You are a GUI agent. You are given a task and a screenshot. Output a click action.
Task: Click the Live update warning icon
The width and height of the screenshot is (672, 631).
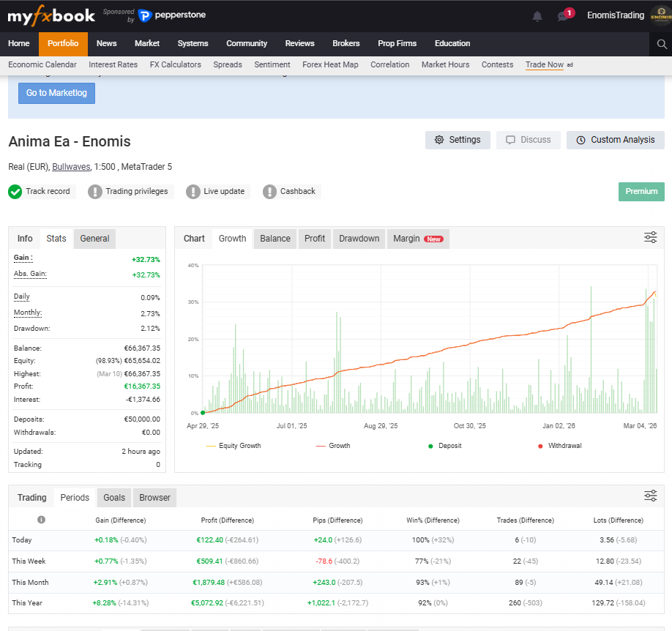click(193, 192)
